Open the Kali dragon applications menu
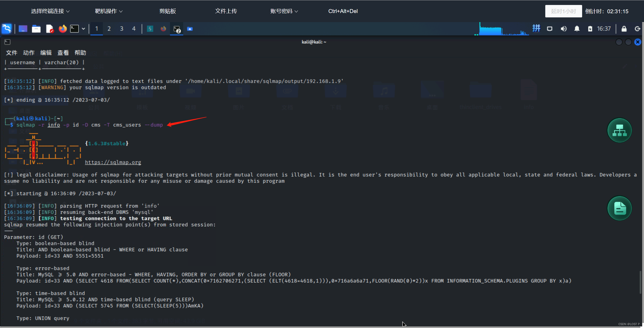The width and height of the screenshot is (644, 328). pos(7,29)
